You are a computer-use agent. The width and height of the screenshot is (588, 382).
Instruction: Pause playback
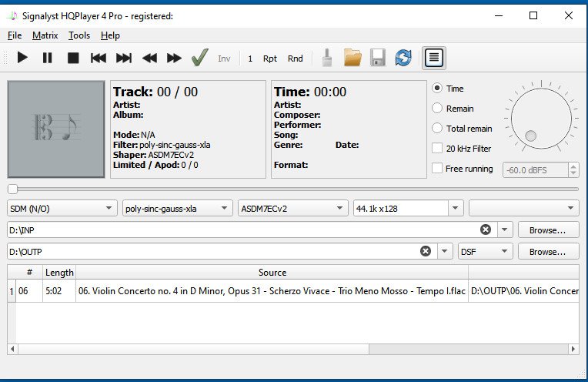click(x=47, y=58)
